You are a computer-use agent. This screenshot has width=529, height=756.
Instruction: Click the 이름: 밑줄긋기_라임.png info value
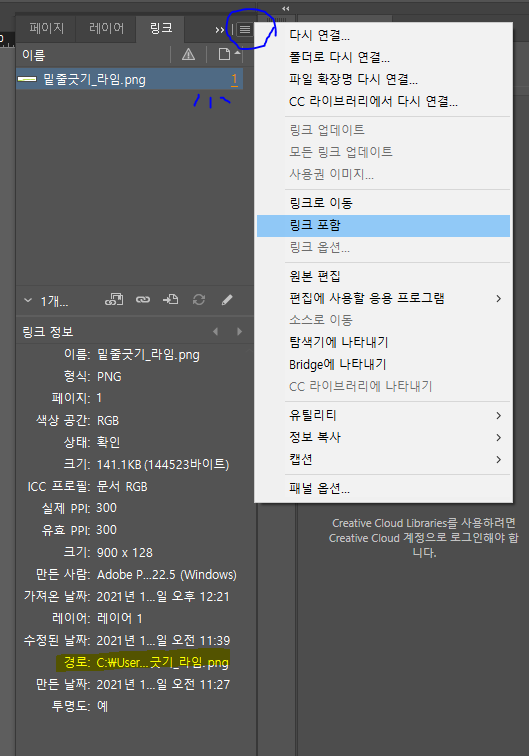148,355
